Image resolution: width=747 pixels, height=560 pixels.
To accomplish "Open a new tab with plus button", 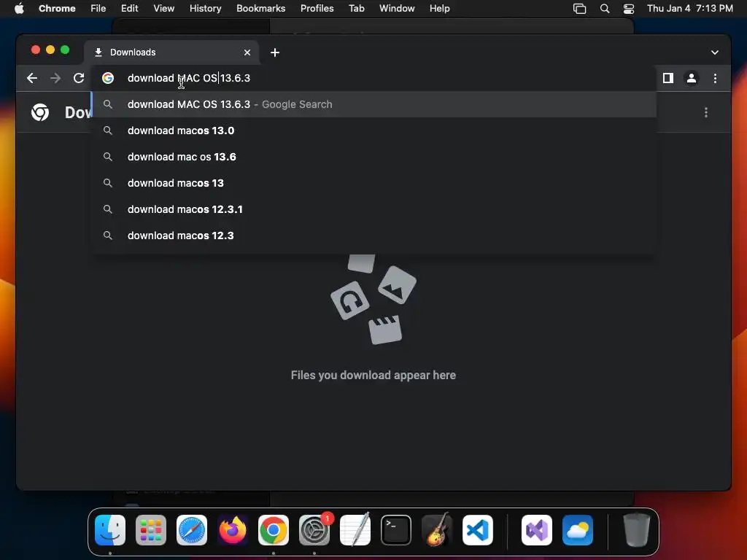I will tap(275, 52).
